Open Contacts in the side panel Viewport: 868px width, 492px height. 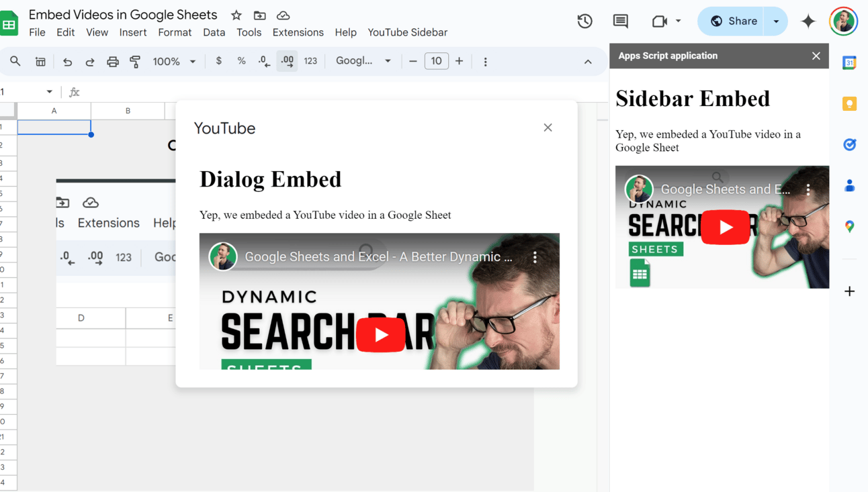849,185
